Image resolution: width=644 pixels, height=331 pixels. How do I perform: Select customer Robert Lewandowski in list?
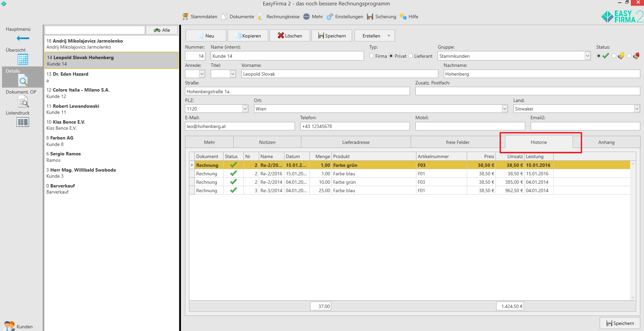point(76,106)
